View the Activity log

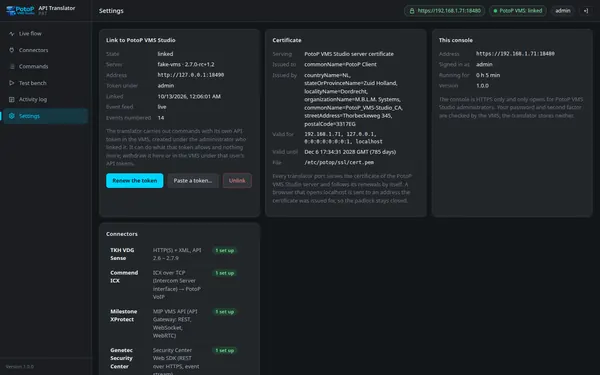coord(45,99)
